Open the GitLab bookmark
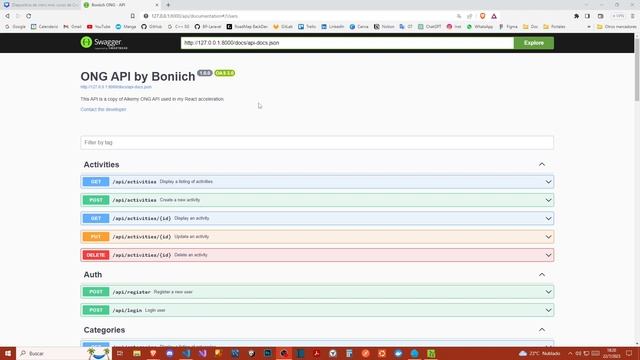 [283, 27]
